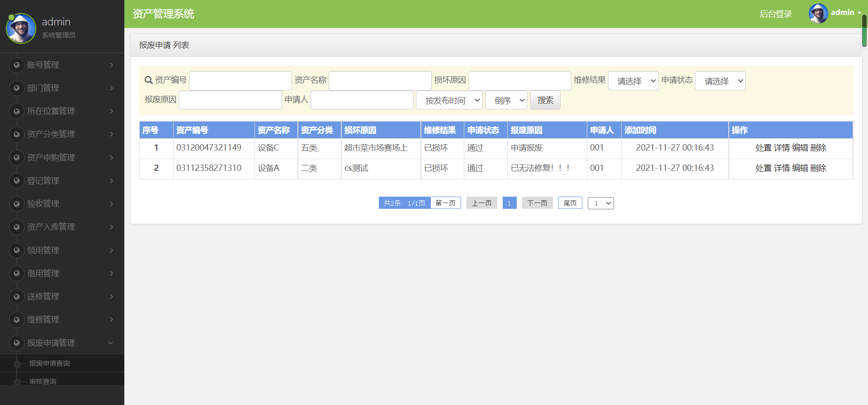
Task: Focus the 资产名称 input field
Action: [x=380, y=80]
